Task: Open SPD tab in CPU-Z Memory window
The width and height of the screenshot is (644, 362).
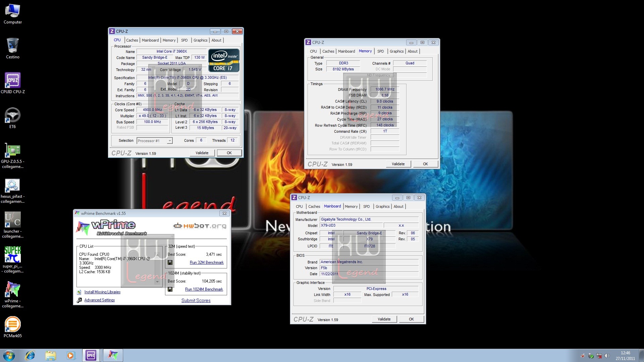Action: pyautogui.click(x=380, y=51)
